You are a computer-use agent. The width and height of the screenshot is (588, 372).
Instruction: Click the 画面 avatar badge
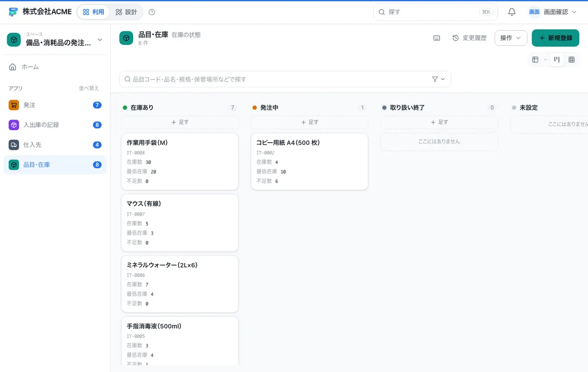(534, 12)
